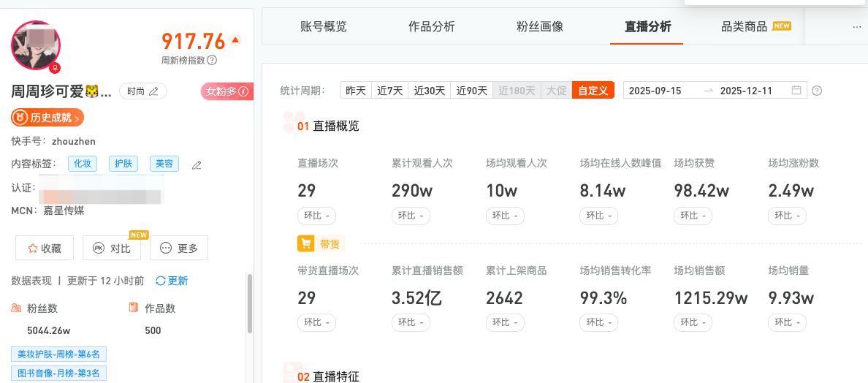Click the 粉丝数 followers icon
The width and height of the screenshot is (868, 383).
16,308
